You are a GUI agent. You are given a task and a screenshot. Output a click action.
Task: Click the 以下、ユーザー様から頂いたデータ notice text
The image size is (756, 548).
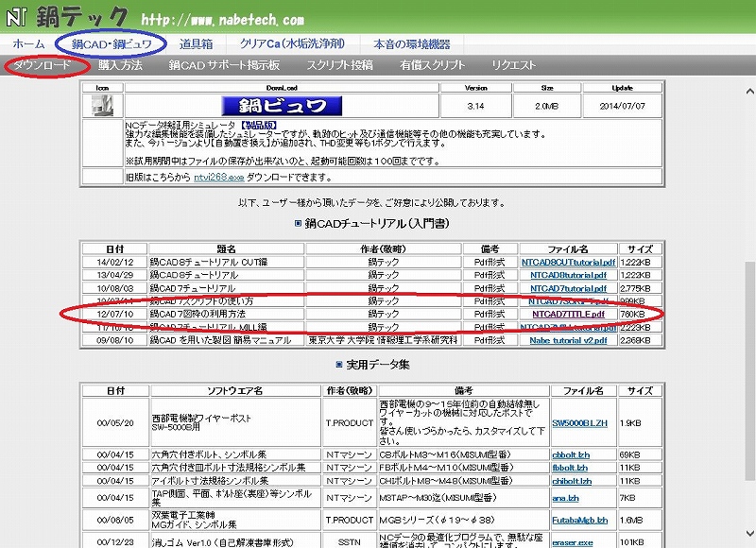point(371,203)
